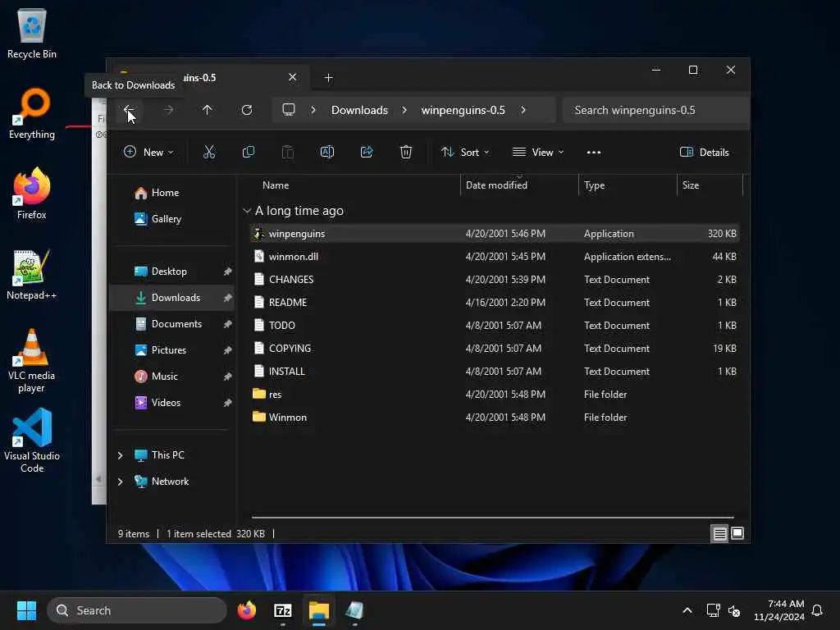Click the horizontal scrollbar in file list
Viewport: 840px width, 630px height.
click(492, 518)
